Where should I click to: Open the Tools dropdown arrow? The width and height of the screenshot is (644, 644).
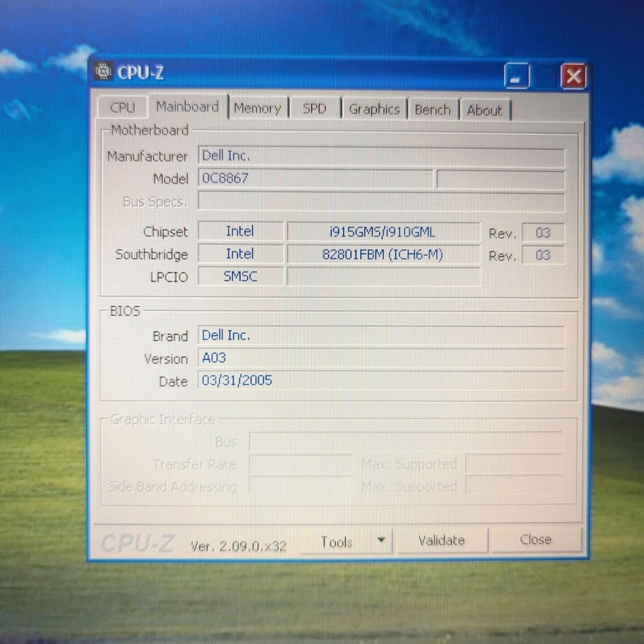pos(380,540)
